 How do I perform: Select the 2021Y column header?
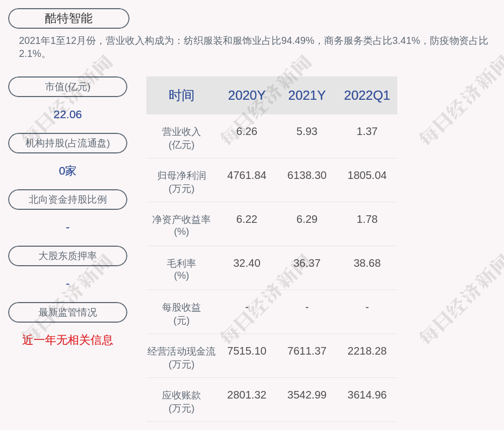pyautogui.click(x=307, y=95)
